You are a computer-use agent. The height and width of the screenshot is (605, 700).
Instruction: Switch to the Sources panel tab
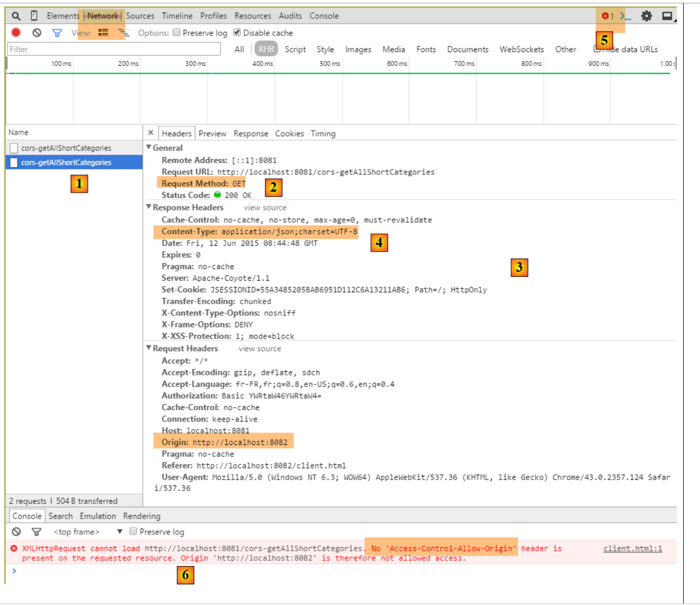(x=140, y=16)
